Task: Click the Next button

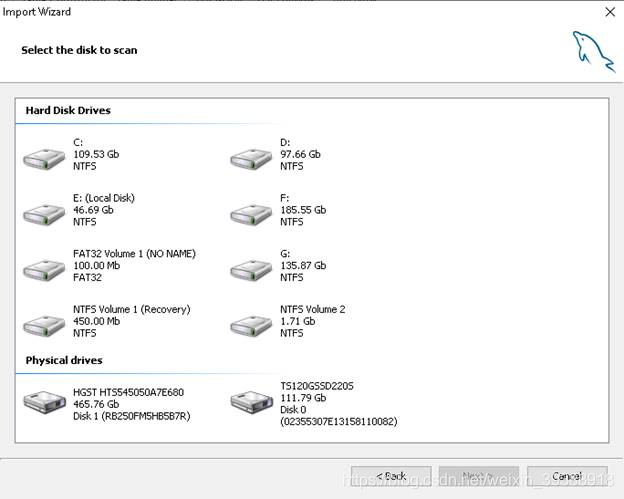Action: [476, 476]
